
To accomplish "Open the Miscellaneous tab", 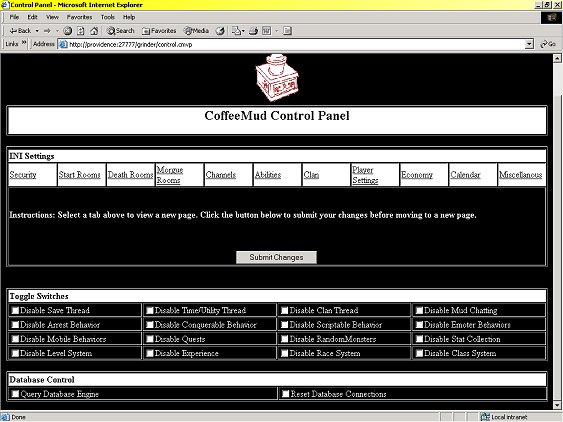I will click(521, 175).
